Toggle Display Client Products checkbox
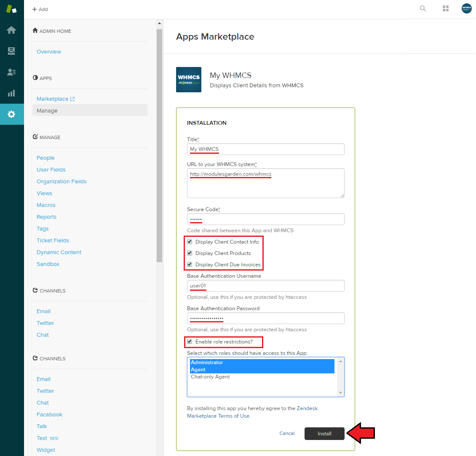Viewport: 476px width, 456px height. (x=190, y=253)
